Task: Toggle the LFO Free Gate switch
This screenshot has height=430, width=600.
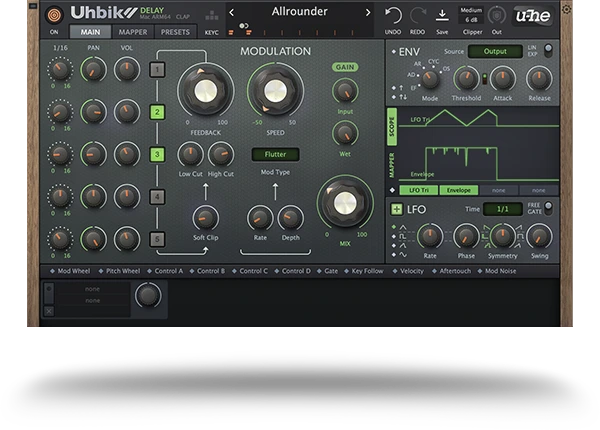Action: [x=548, y=208]
